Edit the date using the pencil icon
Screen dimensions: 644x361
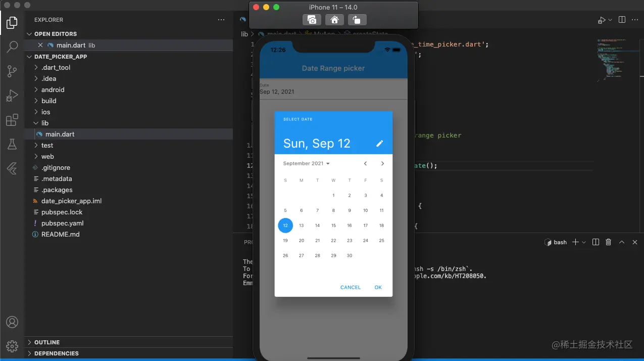coord(379,144)
